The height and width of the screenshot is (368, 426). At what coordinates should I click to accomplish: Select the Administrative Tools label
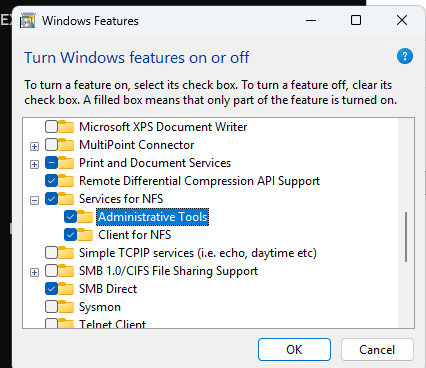[153, 217]
